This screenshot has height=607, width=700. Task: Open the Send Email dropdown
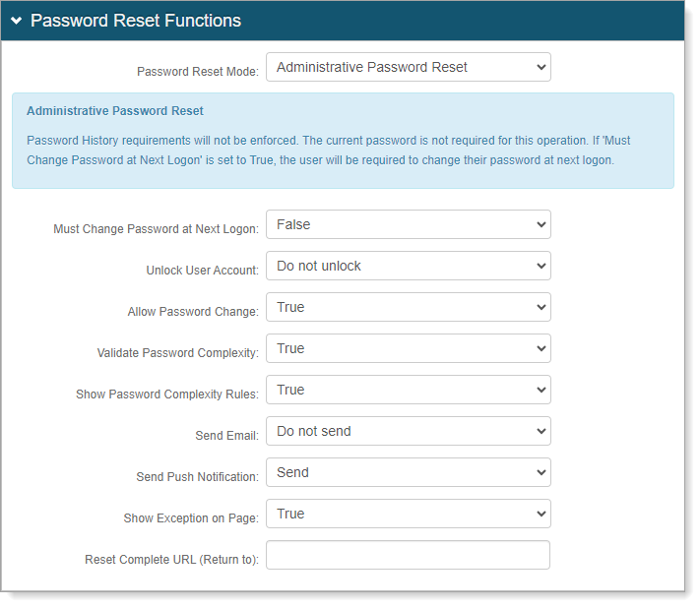[408, 431]
